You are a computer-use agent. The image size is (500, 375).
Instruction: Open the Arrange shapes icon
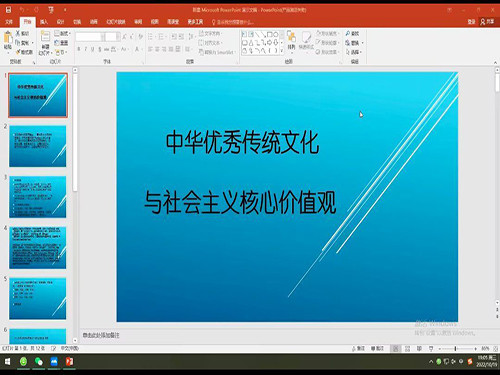pyautogui.click(x=291, y=37)
